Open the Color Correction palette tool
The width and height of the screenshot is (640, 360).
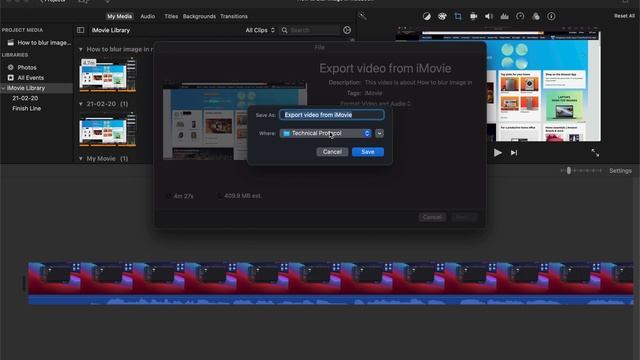click(x=442, y=16)
